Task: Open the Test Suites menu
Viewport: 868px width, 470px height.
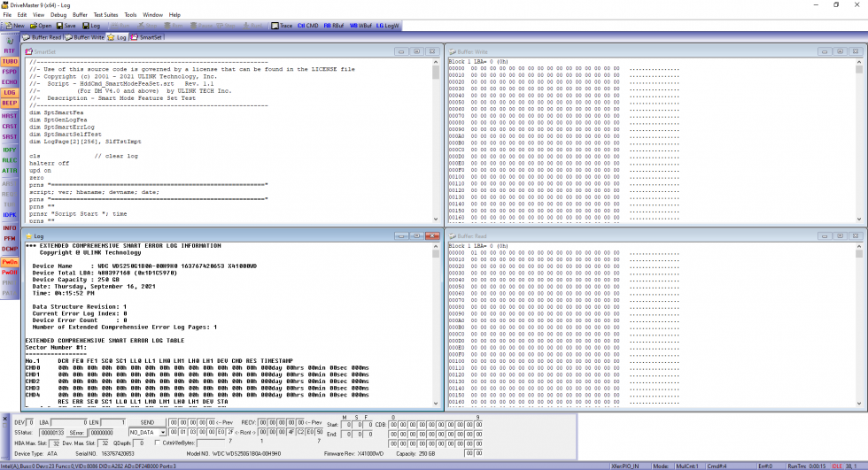Action: [105, 15]
